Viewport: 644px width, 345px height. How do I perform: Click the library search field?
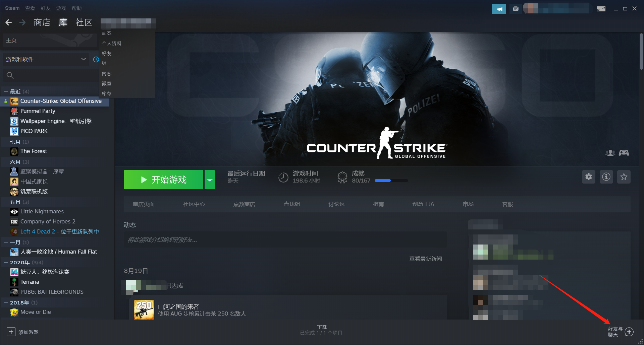(50, 75)
